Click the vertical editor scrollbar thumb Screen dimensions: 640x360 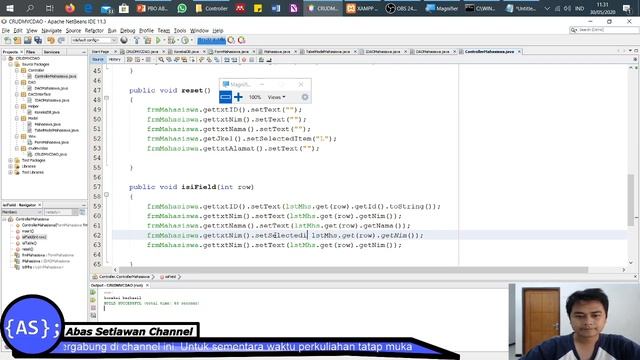click(x=631, y=200)
